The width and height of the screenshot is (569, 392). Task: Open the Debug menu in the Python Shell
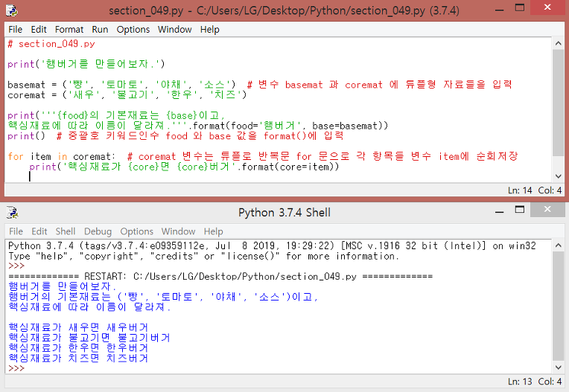pos(98,231)
